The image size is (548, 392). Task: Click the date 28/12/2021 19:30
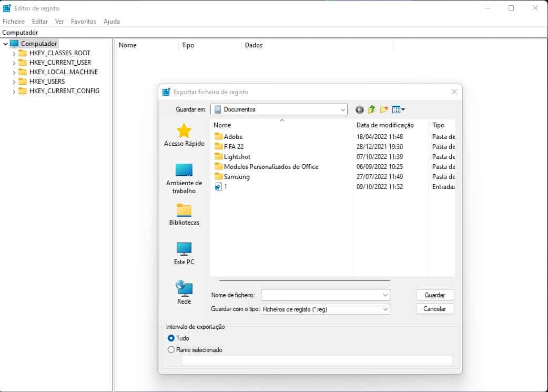click(380, 146)
